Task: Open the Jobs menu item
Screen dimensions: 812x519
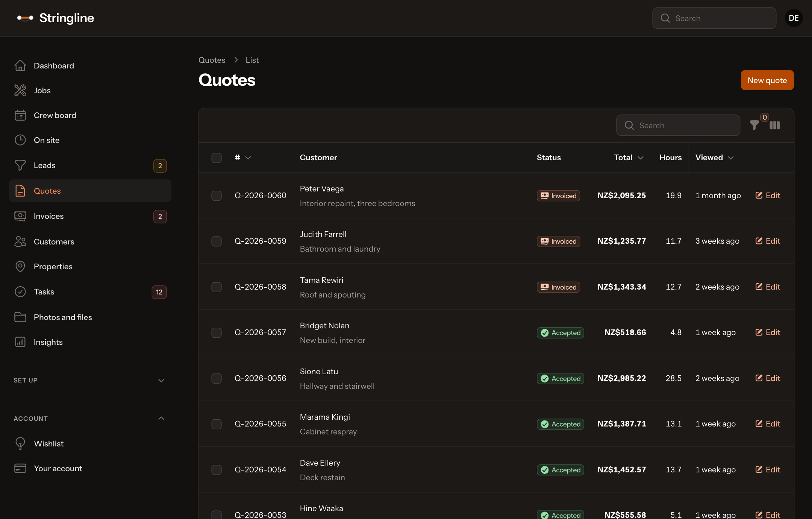Action: point(90,90)
